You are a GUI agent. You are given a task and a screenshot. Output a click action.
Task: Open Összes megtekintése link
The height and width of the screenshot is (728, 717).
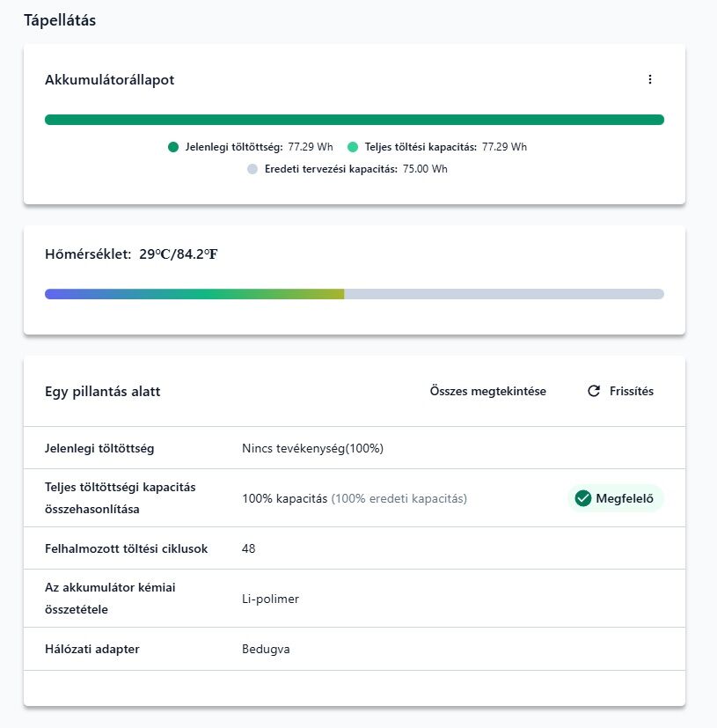click(487, 391)
